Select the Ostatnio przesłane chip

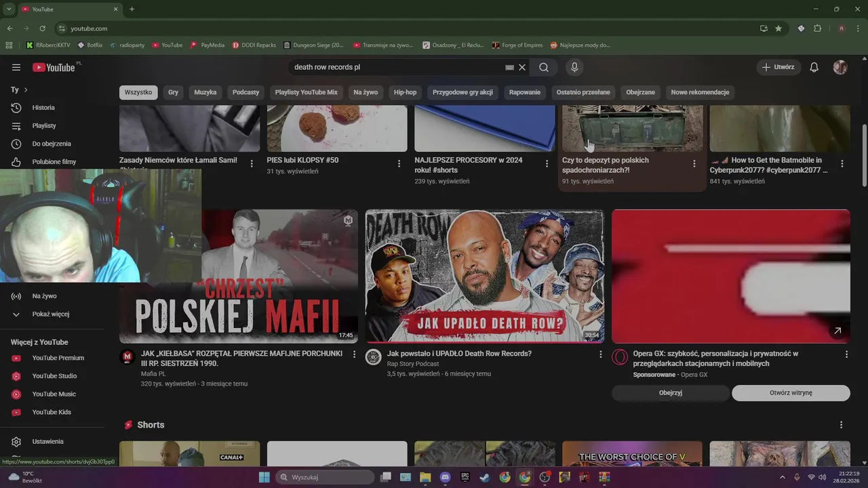coord(583,92)
